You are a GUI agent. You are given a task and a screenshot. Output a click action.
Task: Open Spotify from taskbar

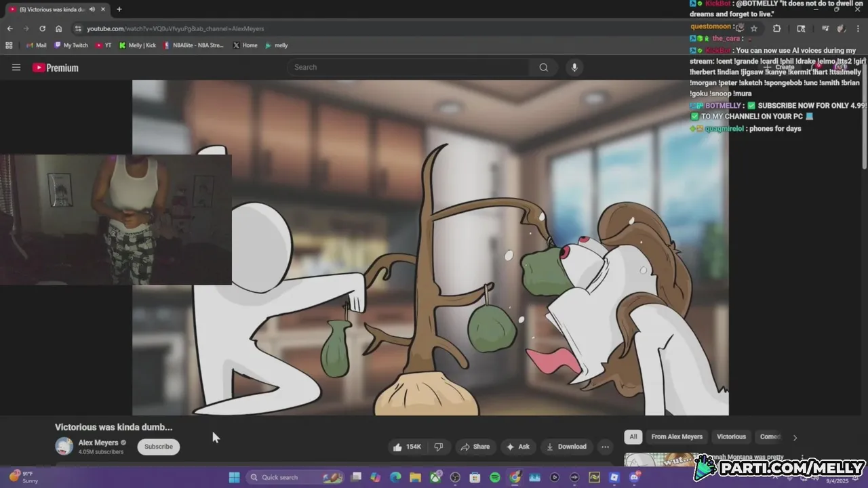tap(495, 477)
